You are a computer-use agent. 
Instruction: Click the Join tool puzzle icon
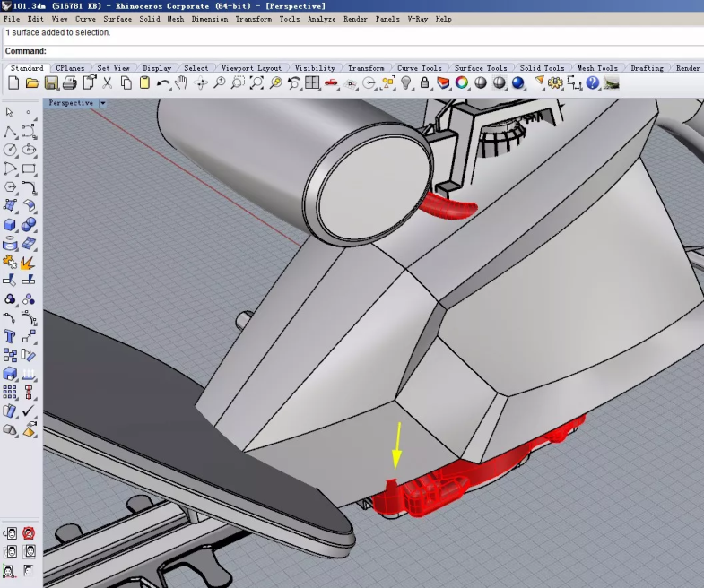[x=10, y=262]
